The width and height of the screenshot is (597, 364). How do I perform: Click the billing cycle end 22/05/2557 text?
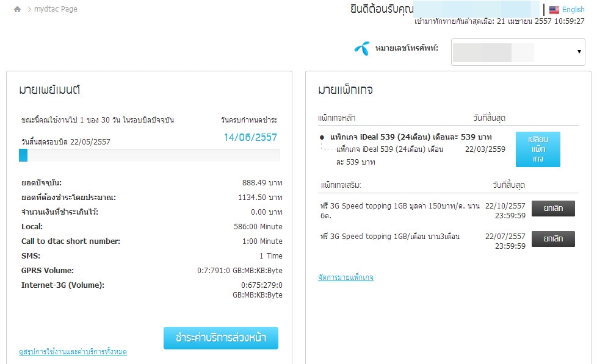tap(66, 142)
